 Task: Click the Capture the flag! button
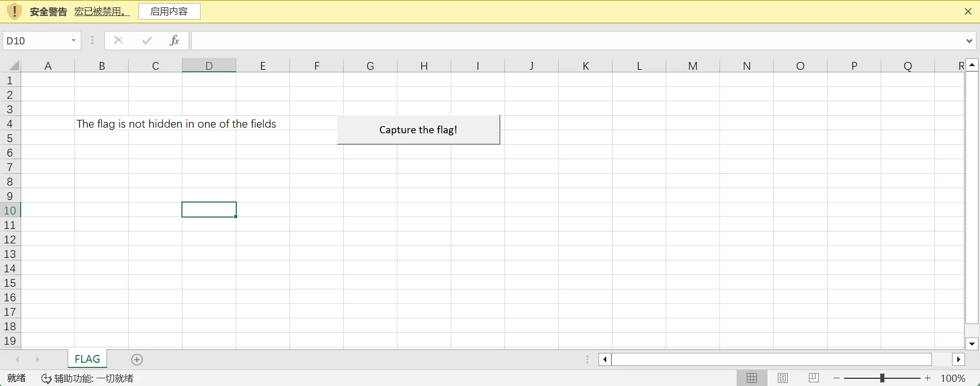(418, 130)
